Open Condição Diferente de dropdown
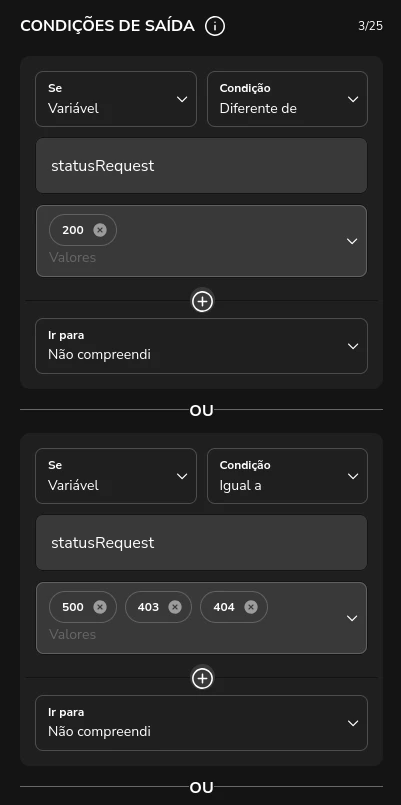This screenshot has height=805, width=401. (288, 99)
